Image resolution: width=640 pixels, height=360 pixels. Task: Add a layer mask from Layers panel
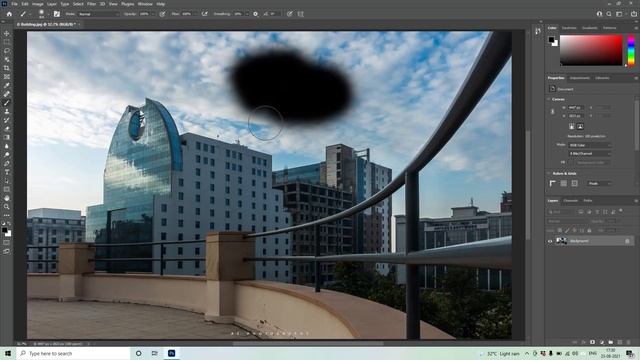coord(592,342)
